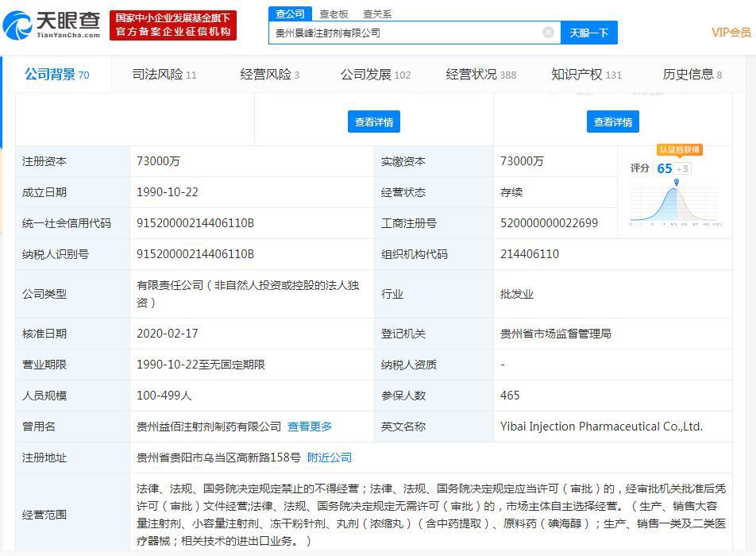The height and width of the screenshot is (556, 756).
Task: Select the 查公司 search tab
Action: [x=291, y=14]
